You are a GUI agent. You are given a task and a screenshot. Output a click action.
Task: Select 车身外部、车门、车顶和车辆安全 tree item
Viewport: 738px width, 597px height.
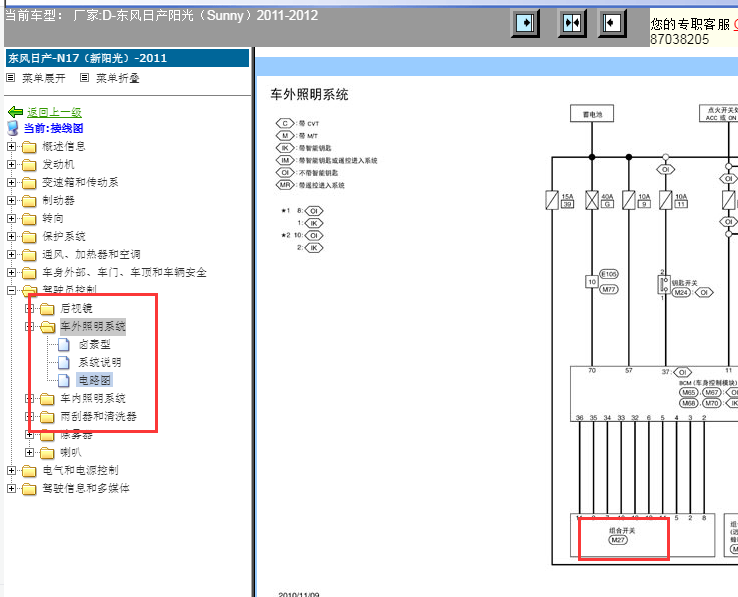point(125,272)
